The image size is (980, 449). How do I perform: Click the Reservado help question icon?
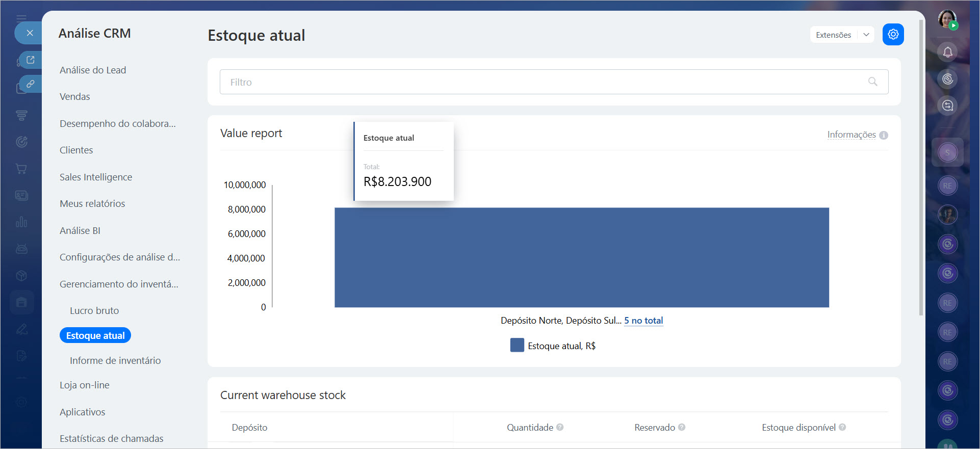point(682,427)
